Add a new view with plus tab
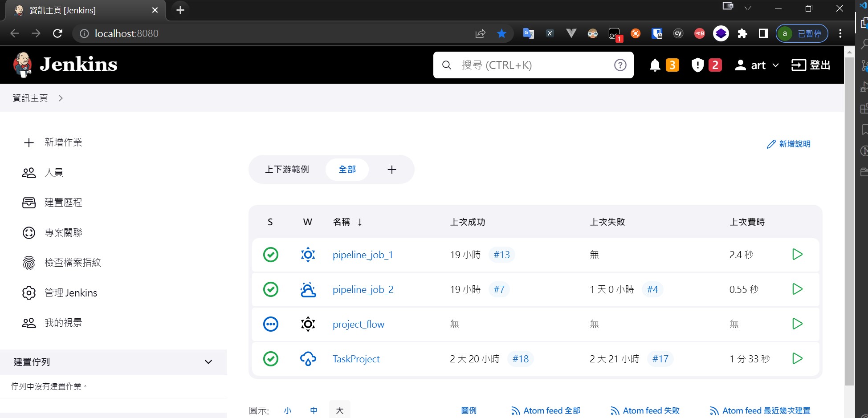The width and height of the screenshot is (868, 418). [x=392, y=170]
